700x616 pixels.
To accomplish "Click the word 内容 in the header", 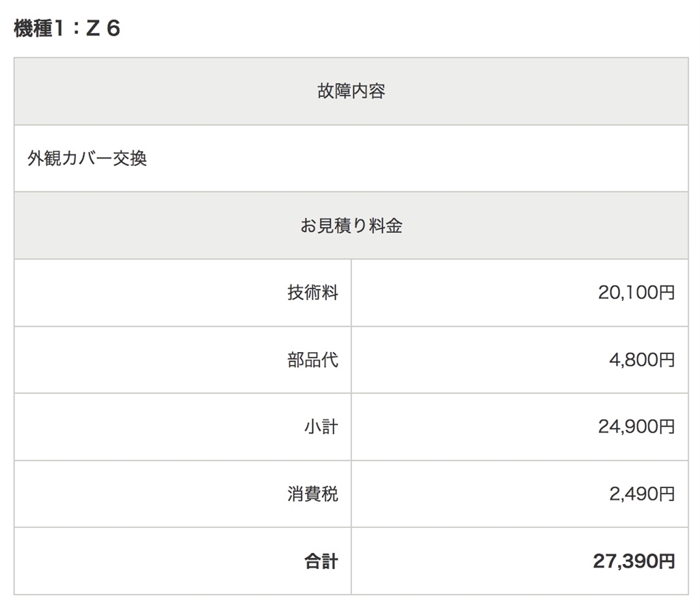I will [368, 91].
